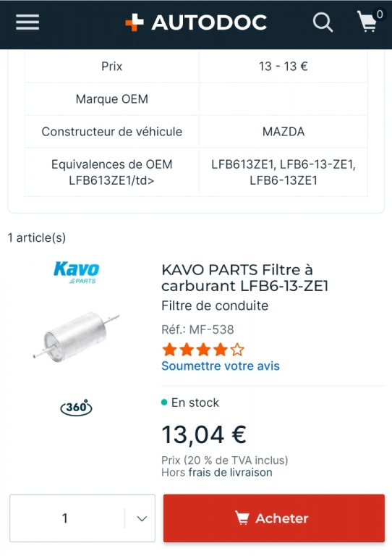Viewport: 392px width, 556px height.
Task: Click the cart item count badge
Action: (x=380, y=14)
